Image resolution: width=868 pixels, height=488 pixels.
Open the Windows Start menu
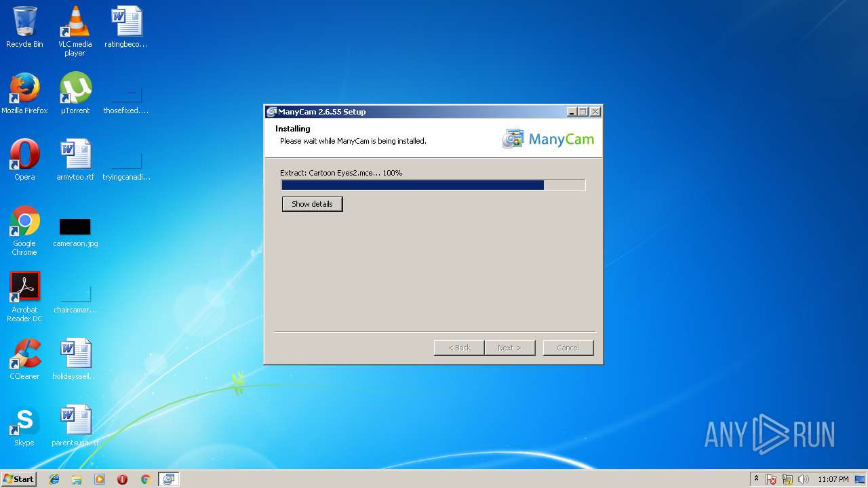click(x=18, y=479)
